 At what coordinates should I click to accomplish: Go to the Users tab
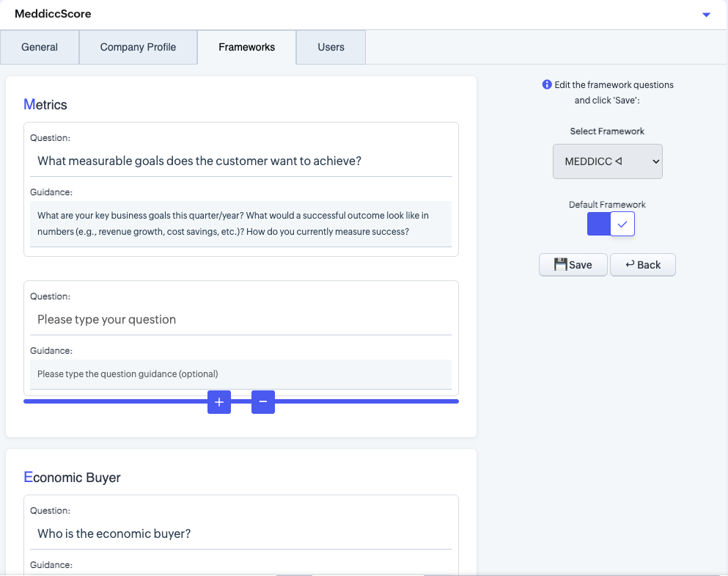pos(331,47)
